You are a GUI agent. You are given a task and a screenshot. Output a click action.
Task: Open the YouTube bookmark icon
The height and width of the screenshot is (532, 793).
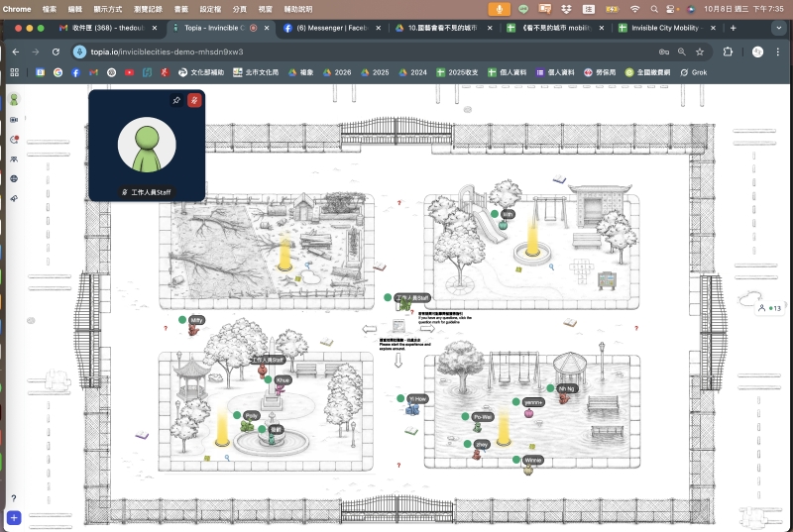click(x=129, y=72)
